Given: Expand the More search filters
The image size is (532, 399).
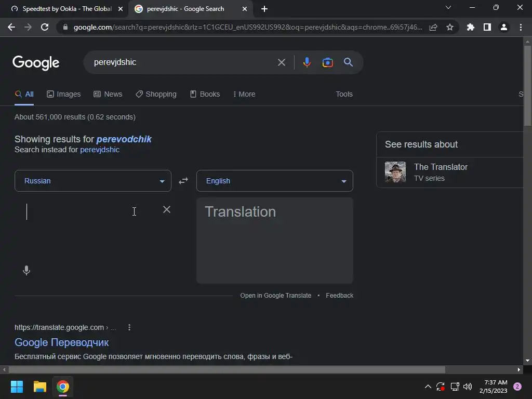Looking at the screenshot, I should 244,95.
